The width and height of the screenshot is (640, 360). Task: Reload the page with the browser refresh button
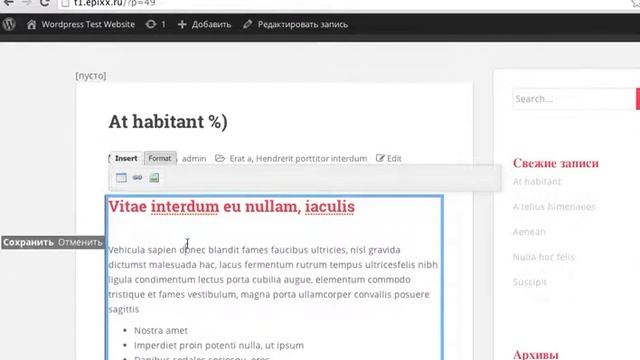(44, 3)
